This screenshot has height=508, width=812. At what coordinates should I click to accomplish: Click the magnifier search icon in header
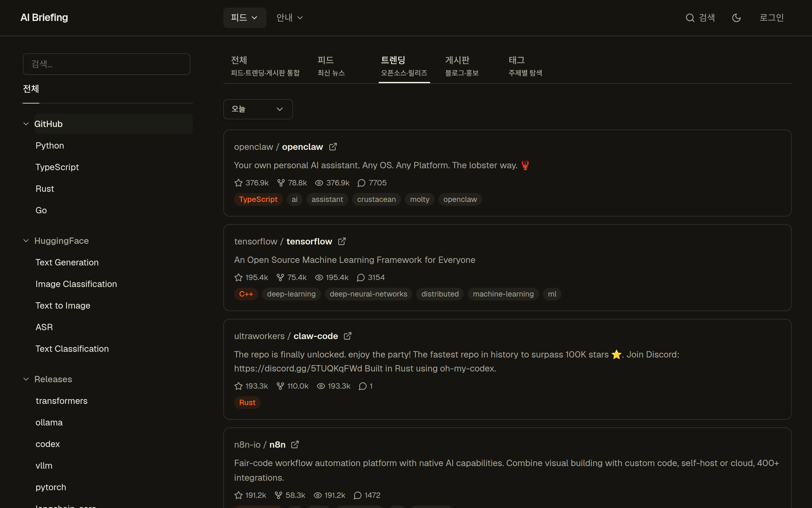pos(690,18)
